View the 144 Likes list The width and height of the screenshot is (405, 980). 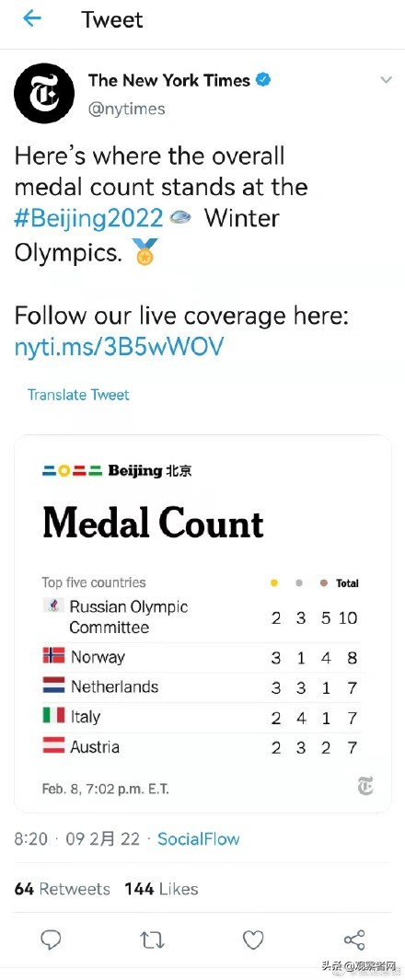161,889
